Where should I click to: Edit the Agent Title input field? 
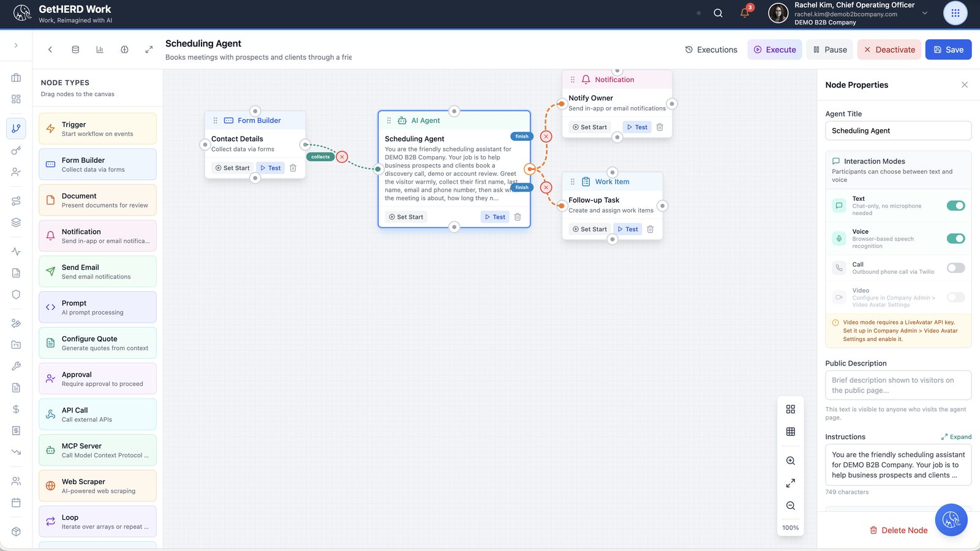[898, 130]
